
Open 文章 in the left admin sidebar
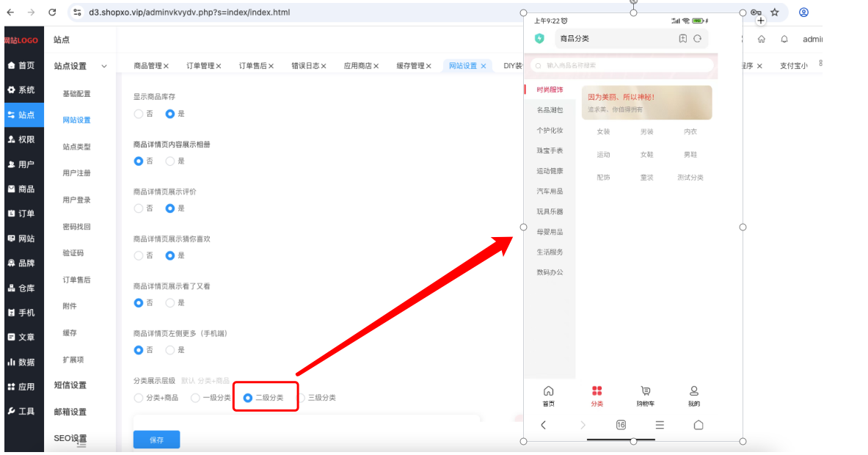21,337
